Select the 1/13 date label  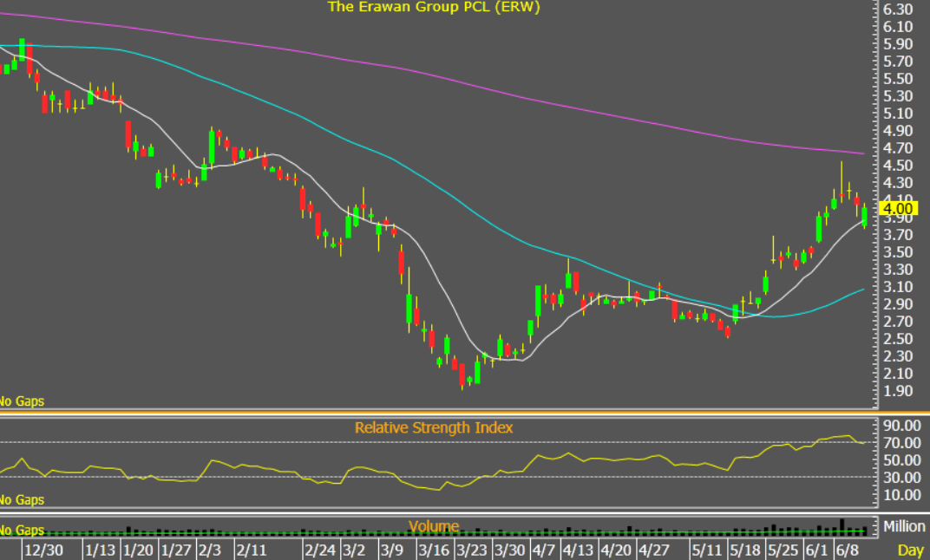[x=100, y=550]
